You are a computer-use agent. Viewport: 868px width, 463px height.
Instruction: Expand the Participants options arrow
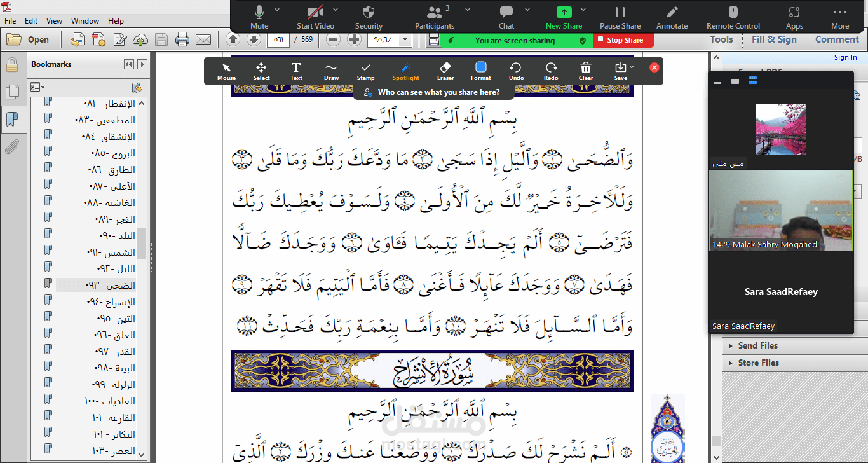coord(468,10)
